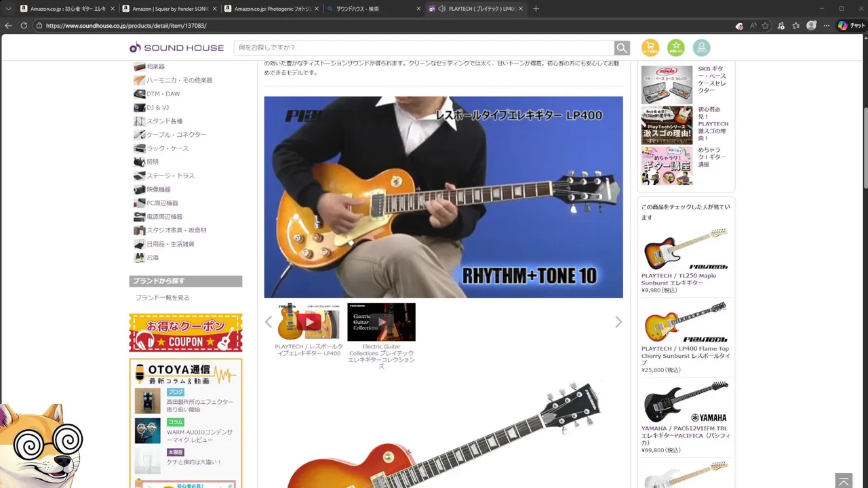Viewport: 868px width, 488px height.
Task: Open the teal account icon in the header
Action: [702, 48]
